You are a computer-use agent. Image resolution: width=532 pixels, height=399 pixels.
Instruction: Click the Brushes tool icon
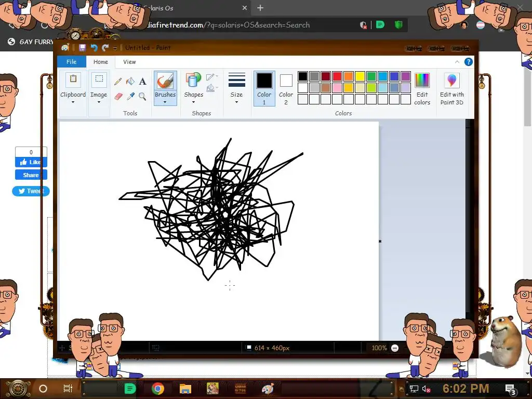[165, 81]
